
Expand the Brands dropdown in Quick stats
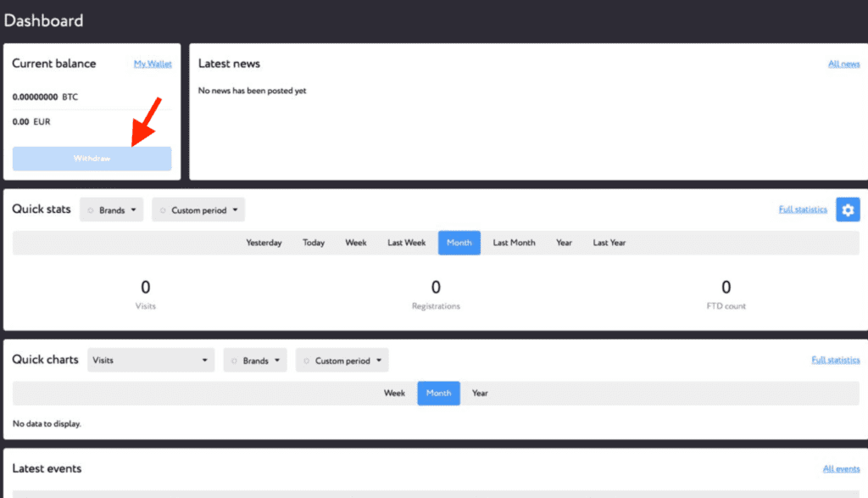pos(111,210)
